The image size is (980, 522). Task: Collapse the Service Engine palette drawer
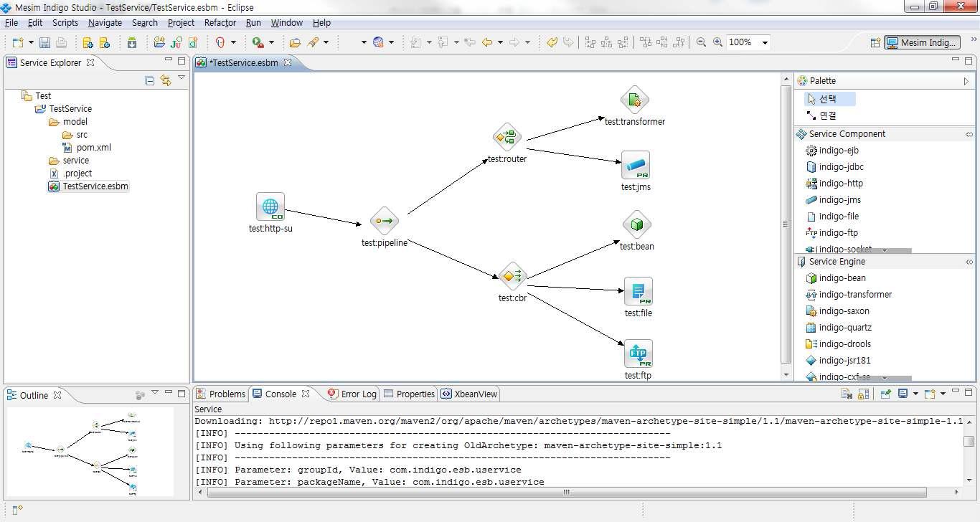pyautogui.click(x=969, y=262)
